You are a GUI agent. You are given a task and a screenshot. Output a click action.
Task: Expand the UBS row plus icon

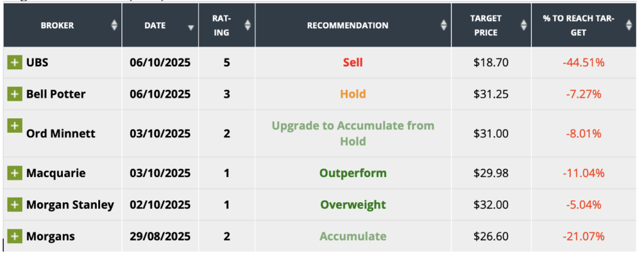(14, 62)
